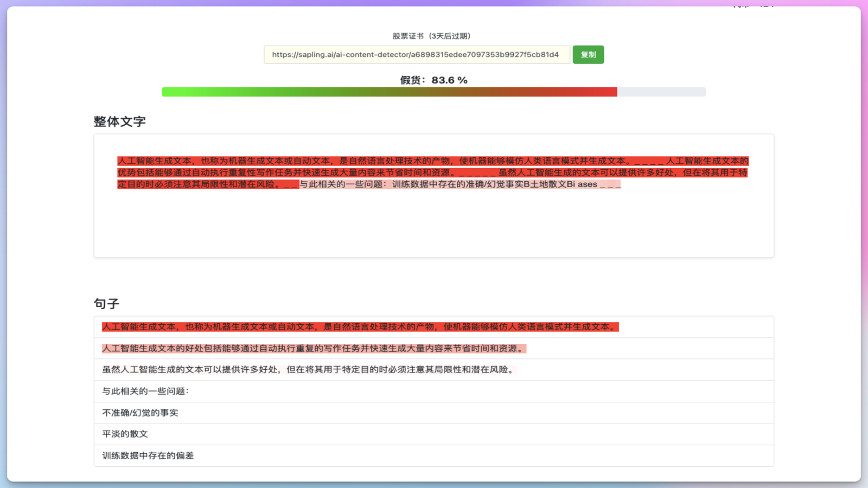Screen dimensions: 868x488
Task: Select the first red-highlighted sentence row under 句子
Action: (x=360, y=327)
